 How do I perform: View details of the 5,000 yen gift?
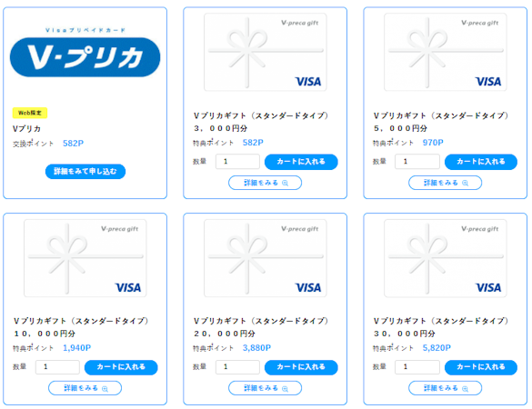click(445, 183)
